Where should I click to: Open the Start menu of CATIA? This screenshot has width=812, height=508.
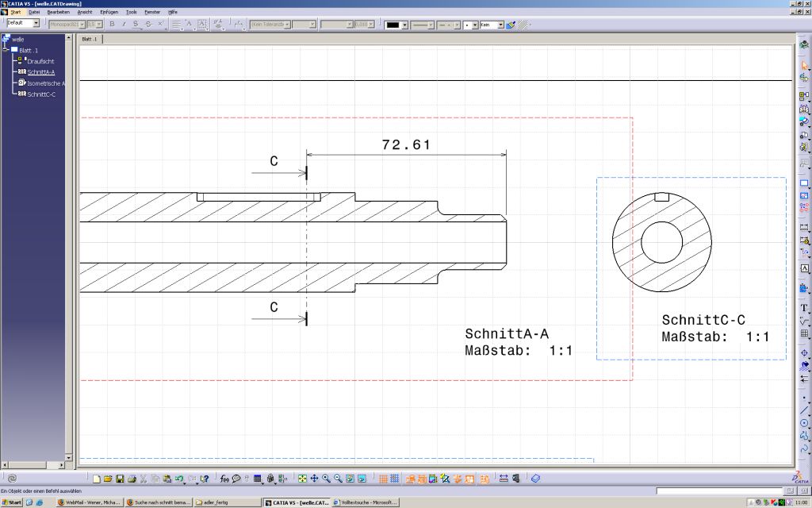coord(16,12)
